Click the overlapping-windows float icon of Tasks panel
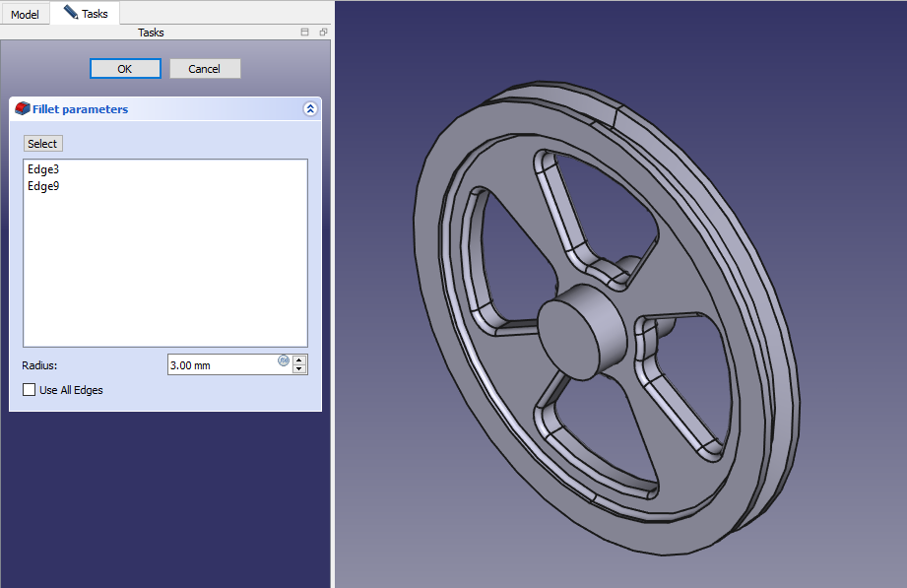This screenshot has height=588, width=907. click(323, 33)
